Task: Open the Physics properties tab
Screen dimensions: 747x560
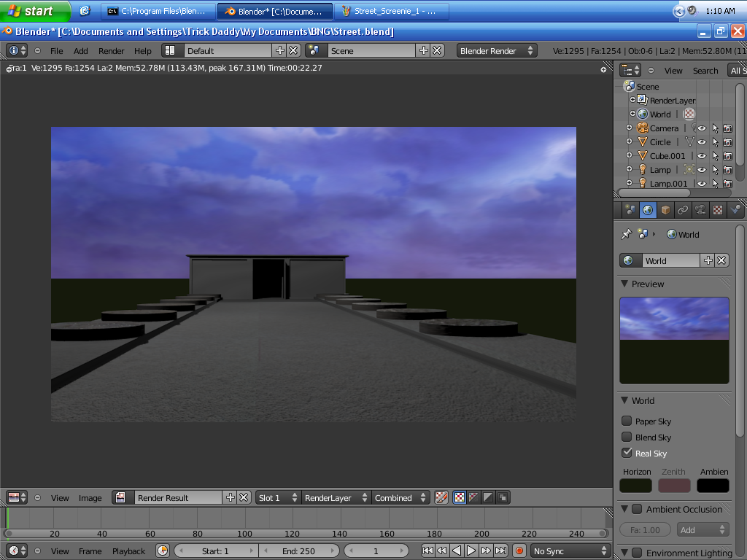Action: pos(735,210)
